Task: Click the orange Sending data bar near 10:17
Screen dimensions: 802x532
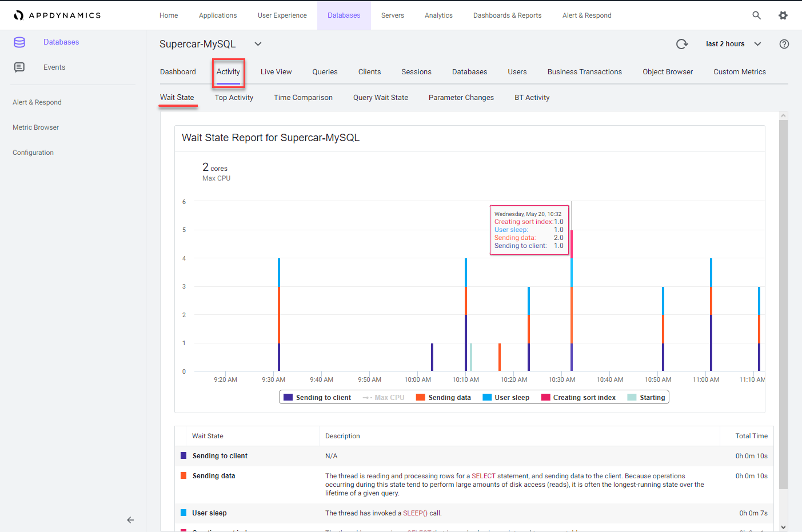Action: [x=500, y=357]
